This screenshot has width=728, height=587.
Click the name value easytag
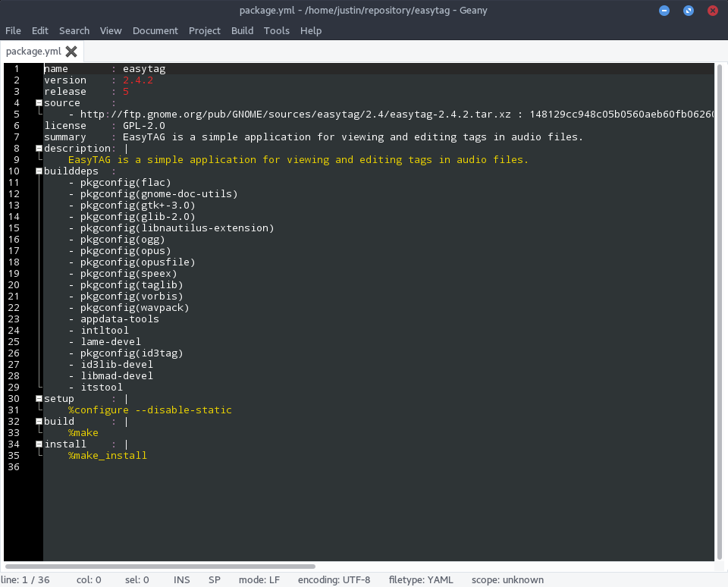[144, 69]
